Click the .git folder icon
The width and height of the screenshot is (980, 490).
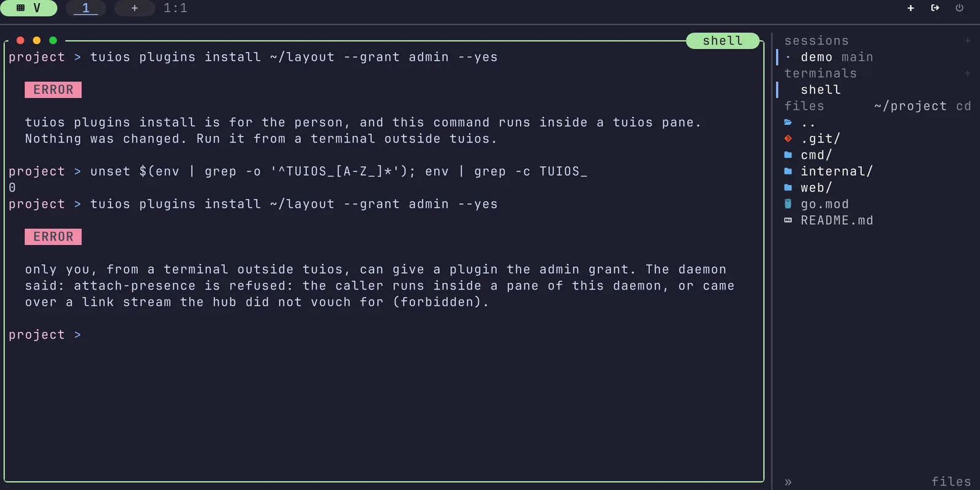(x=788, y=138)
